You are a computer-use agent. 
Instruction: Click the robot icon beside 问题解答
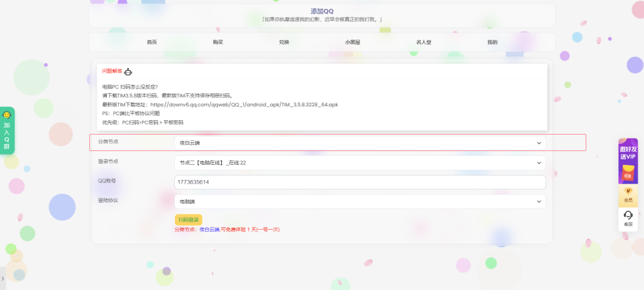pyautogui.click(x=128, y=72)
